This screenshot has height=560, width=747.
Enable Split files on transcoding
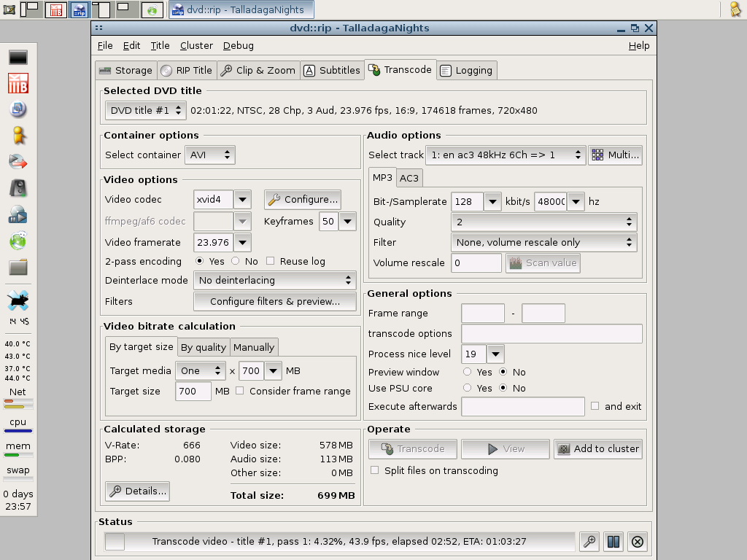coord(375,470)
